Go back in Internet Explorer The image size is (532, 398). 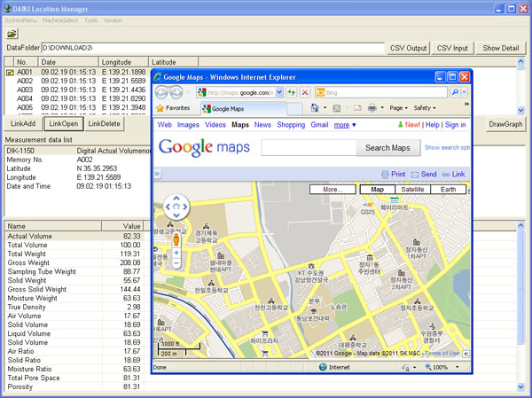coord(162,92)
